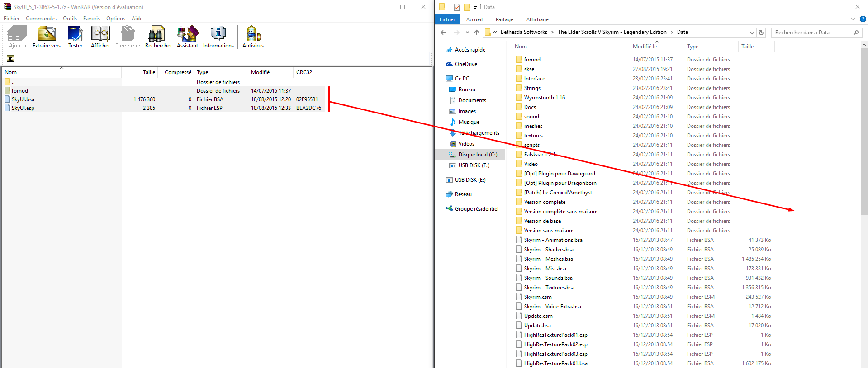868x368 pixels.
Task: Click the Supprimer icon in WinRAR toolbar
Action: pos(128,37)
